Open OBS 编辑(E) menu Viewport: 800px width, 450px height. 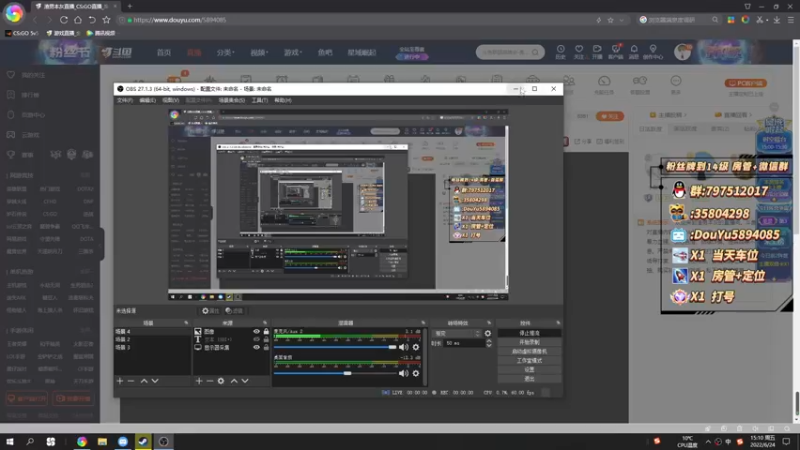click(x=147, y=101)
